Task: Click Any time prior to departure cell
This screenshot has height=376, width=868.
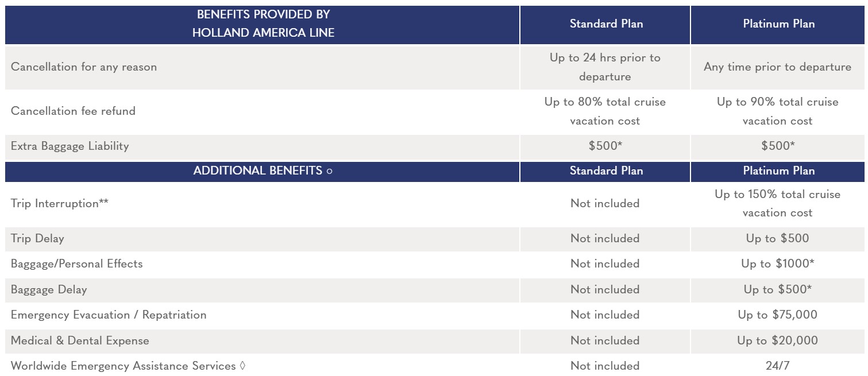Action: (x=778, y=67)
